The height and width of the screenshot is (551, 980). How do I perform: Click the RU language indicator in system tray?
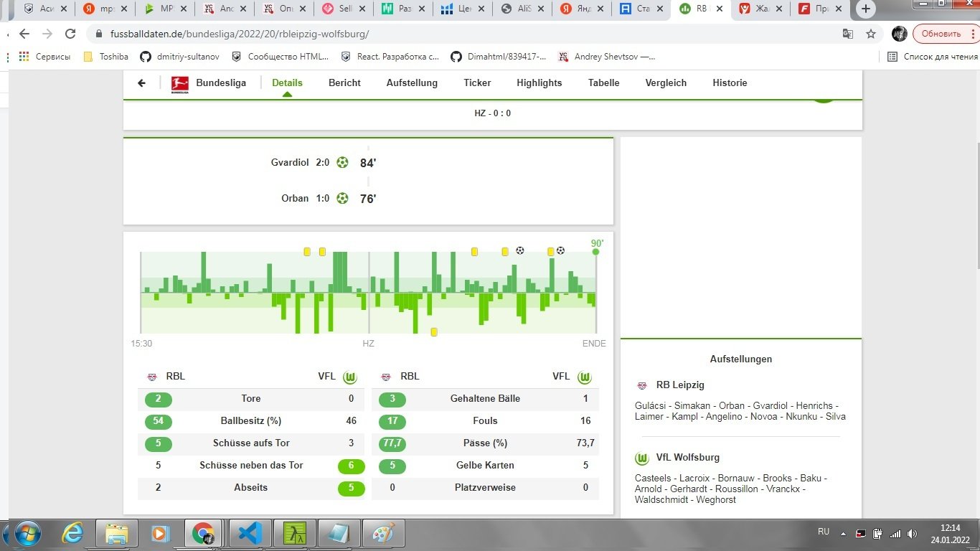pos(824,532)
